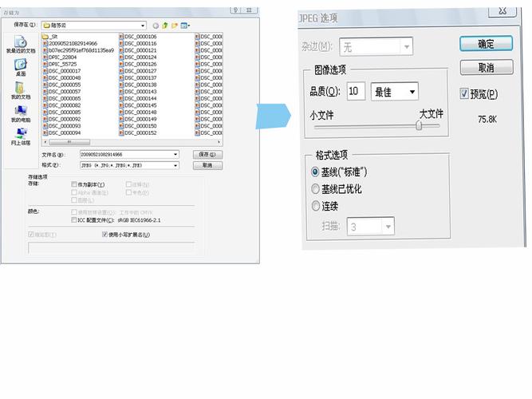Screen dimensions: 532x399
Task: Click the file list scroll left arrow
Action: pyautogui.click(x=45, y=142)
